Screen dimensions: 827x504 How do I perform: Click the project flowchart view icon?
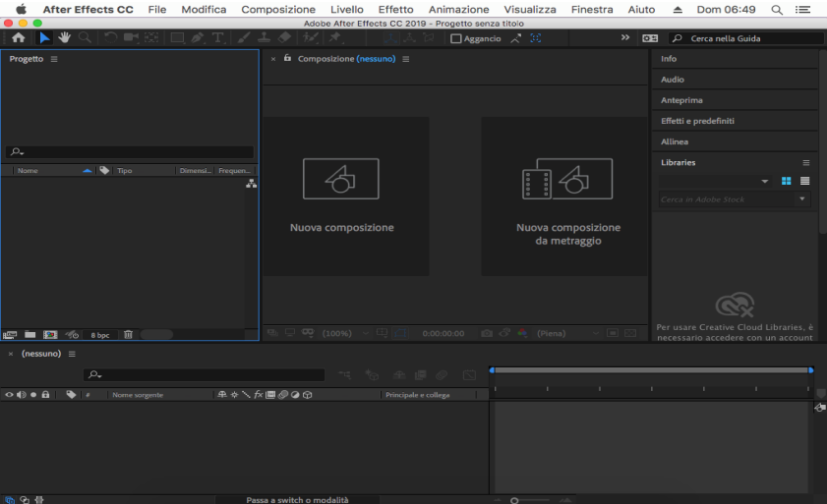[x=251, y=184]
